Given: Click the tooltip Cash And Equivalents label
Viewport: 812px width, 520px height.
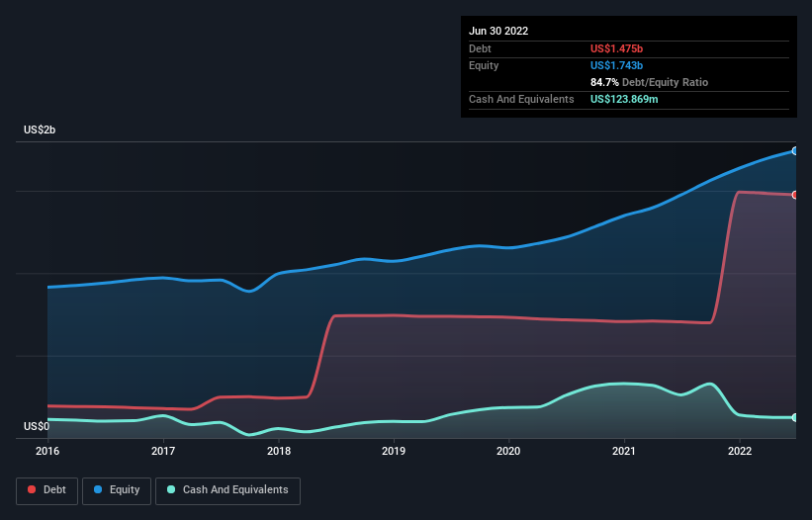Looking at the screenshot, I should [x=521, y=99].
